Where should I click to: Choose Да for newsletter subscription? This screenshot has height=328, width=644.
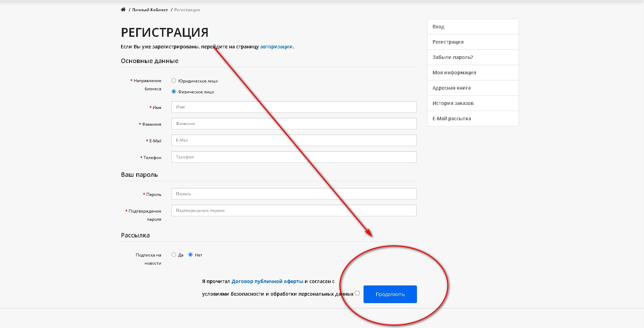(174, 255)
